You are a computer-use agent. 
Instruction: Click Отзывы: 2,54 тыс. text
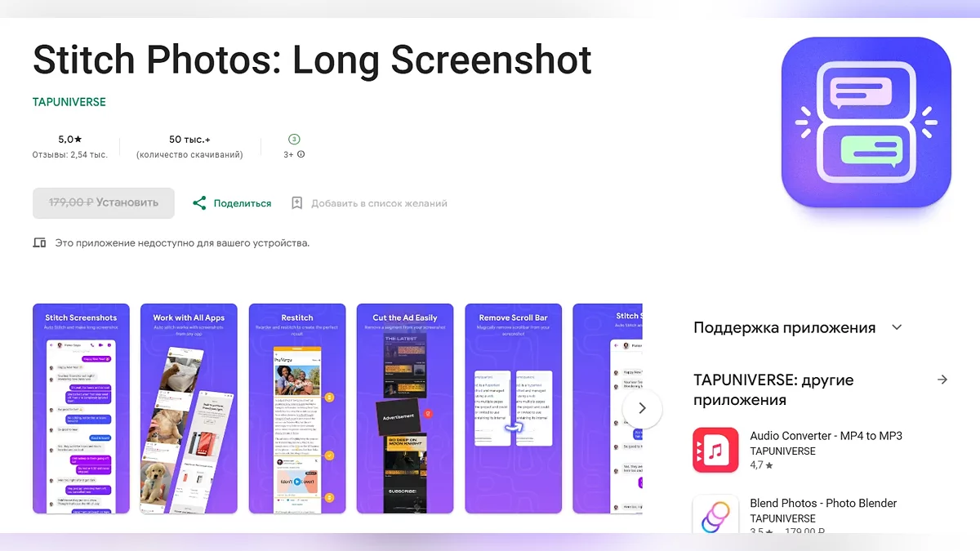point(69,154)
